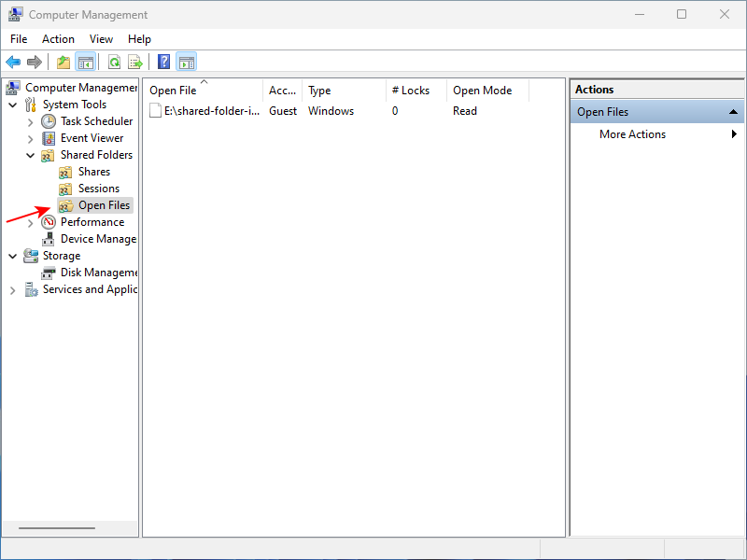Open More Actions submenu arrow
The width and height of the screenshot is (747, 560).
(x=734, y=134)
